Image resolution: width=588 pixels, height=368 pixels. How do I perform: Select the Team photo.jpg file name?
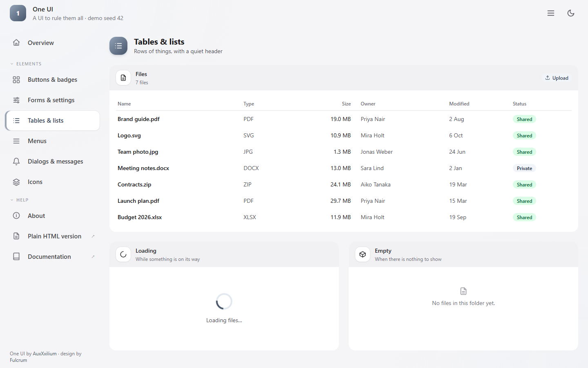138,152
